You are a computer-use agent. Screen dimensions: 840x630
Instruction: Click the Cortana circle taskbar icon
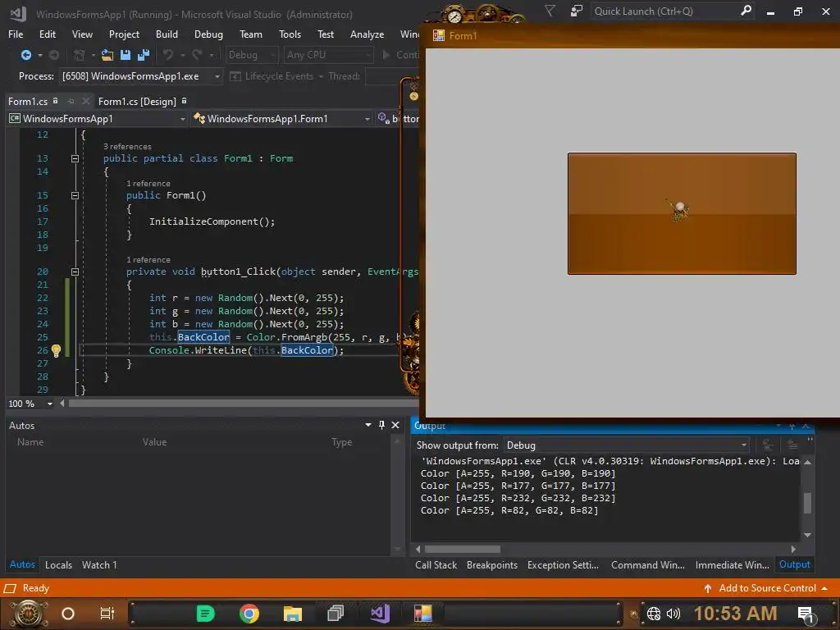[68, 614]
